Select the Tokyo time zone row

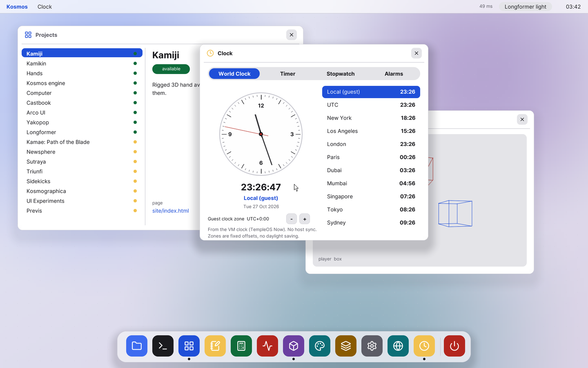371,209
